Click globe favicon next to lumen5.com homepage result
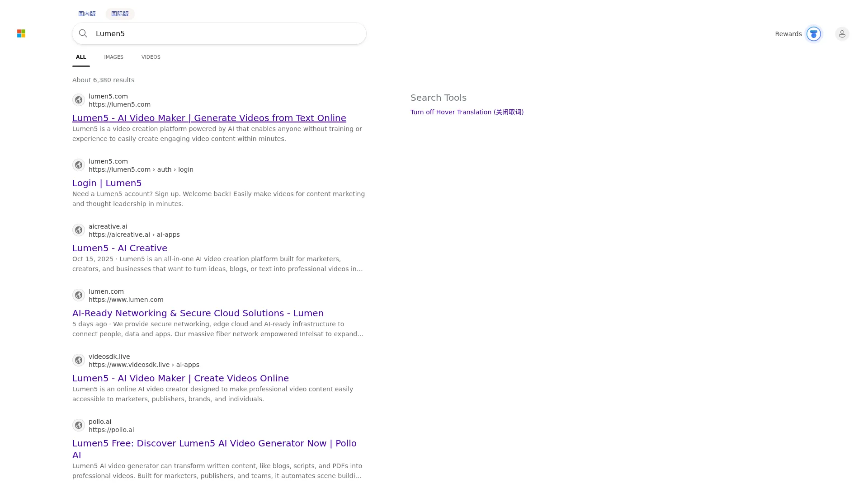This screenshot has height=488, width=868. point(79,100)
